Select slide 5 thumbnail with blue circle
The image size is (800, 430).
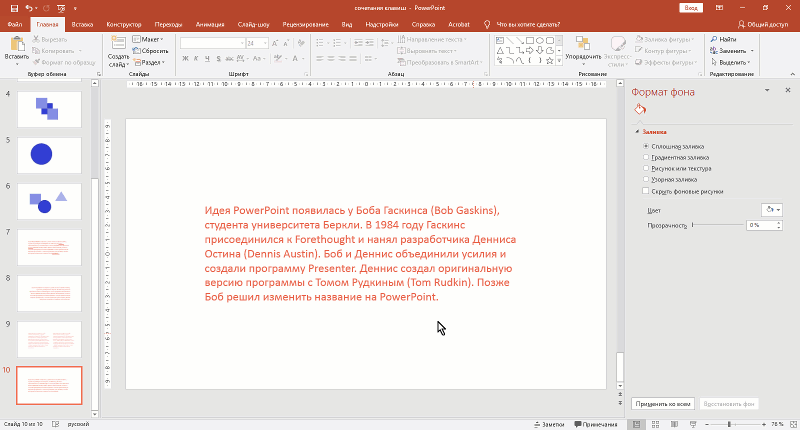(49, 155)
